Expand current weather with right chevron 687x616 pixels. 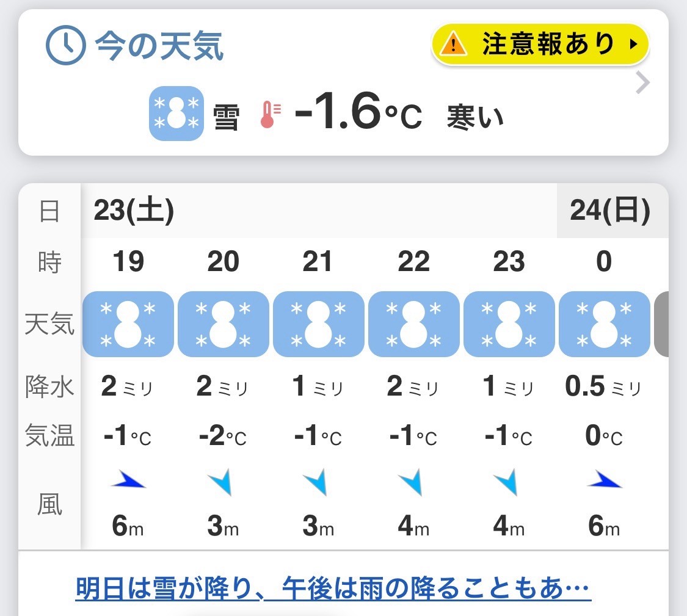point(642,83)
